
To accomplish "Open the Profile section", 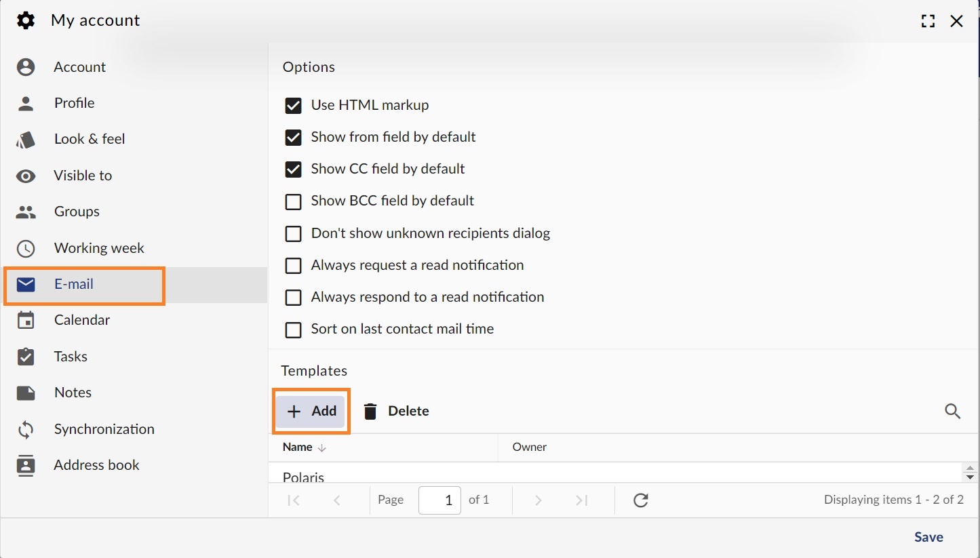I will [x=75, y=103].
